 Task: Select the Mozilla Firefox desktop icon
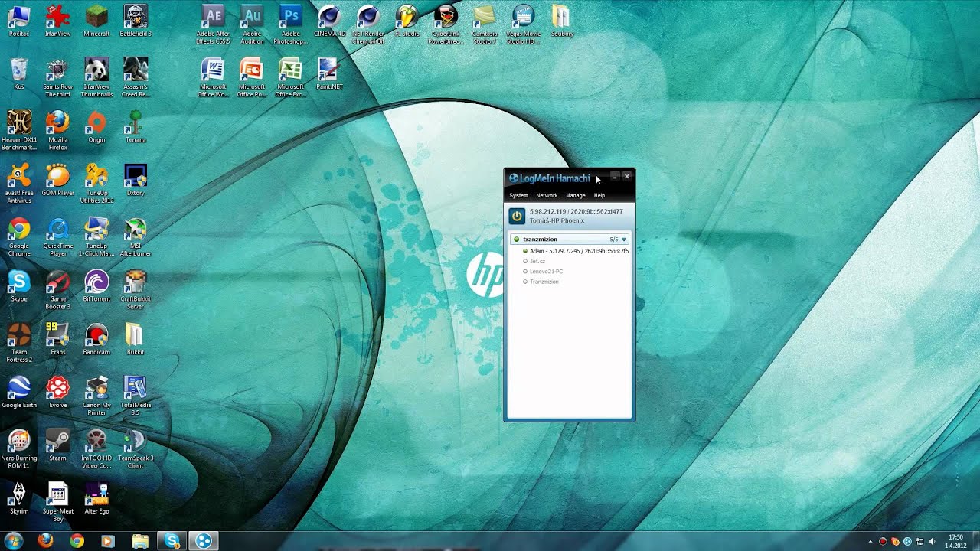coord(57,130)
